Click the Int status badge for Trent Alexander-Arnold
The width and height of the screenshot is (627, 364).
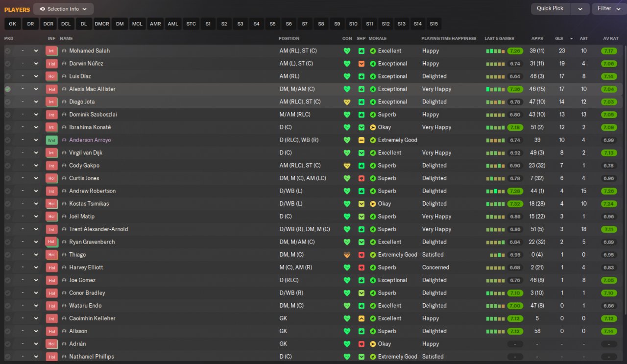coord(51,229)
